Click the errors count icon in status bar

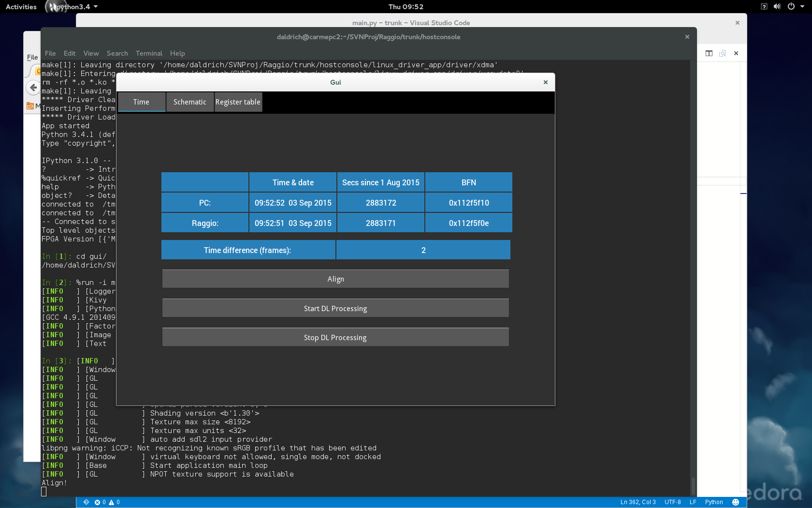[100, 502]
